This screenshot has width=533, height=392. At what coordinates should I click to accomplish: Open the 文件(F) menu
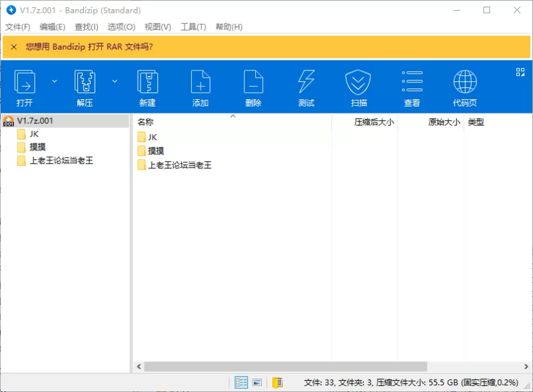(x=18, y=27)
